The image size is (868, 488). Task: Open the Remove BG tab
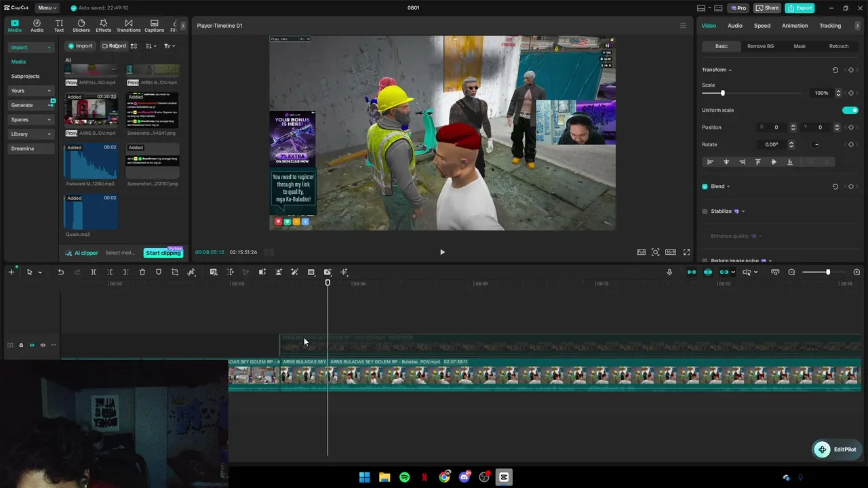[760, 46]
